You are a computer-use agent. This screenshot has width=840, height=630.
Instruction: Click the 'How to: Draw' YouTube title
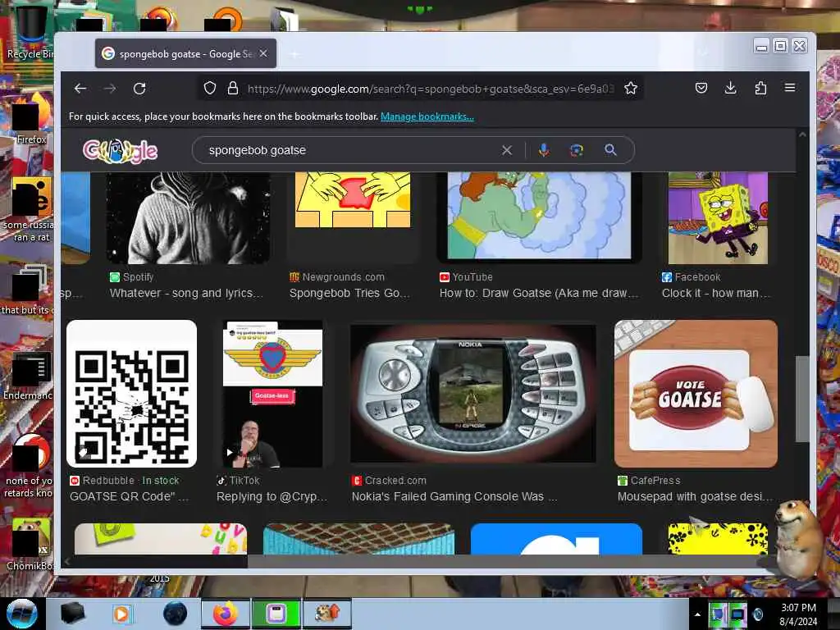539,293
